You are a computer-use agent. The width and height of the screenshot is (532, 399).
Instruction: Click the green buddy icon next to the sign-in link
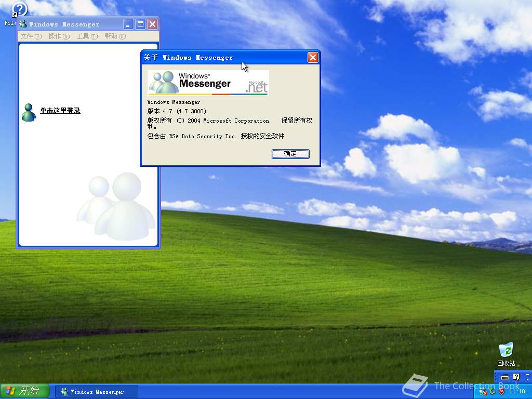click(x=29, y=112)
